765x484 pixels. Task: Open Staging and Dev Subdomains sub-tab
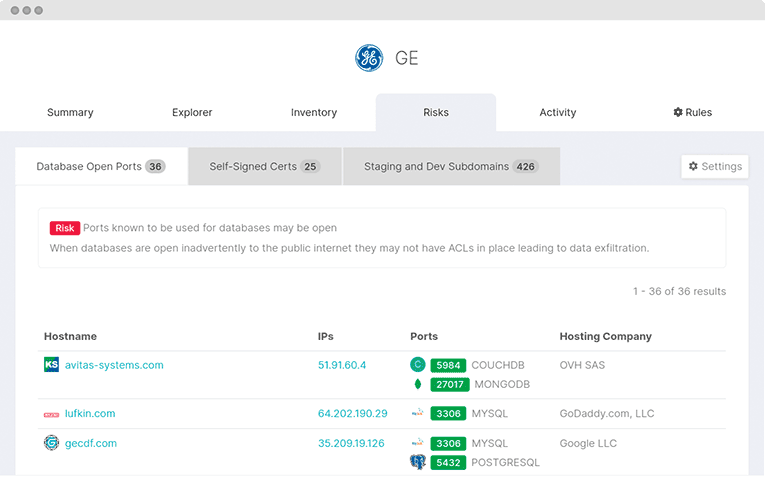[451, 166]
